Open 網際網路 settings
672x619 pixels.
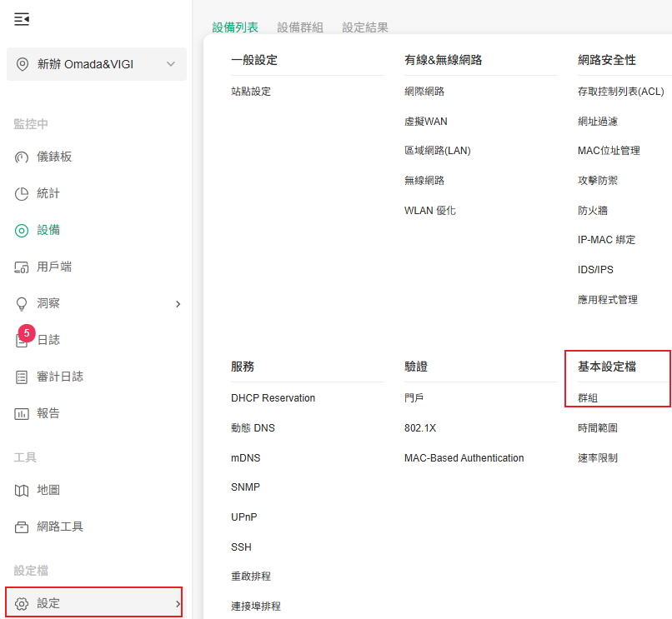pos(424,92)
